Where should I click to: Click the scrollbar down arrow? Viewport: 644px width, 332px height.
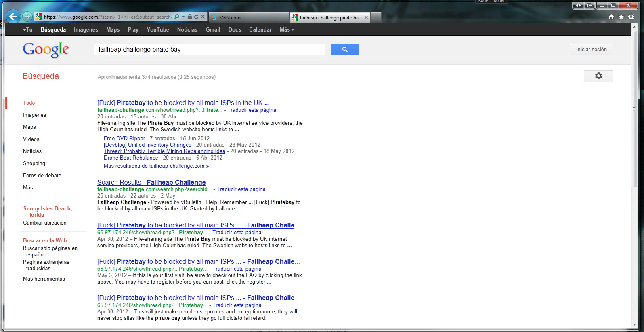[x=634, y=324]
